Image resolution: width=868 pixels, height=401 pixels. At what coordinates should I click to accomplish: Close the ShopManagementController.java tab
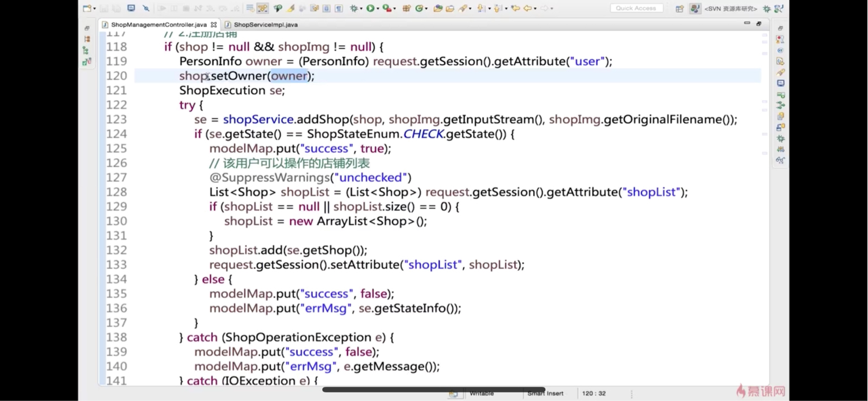click(x=214, y=25)
